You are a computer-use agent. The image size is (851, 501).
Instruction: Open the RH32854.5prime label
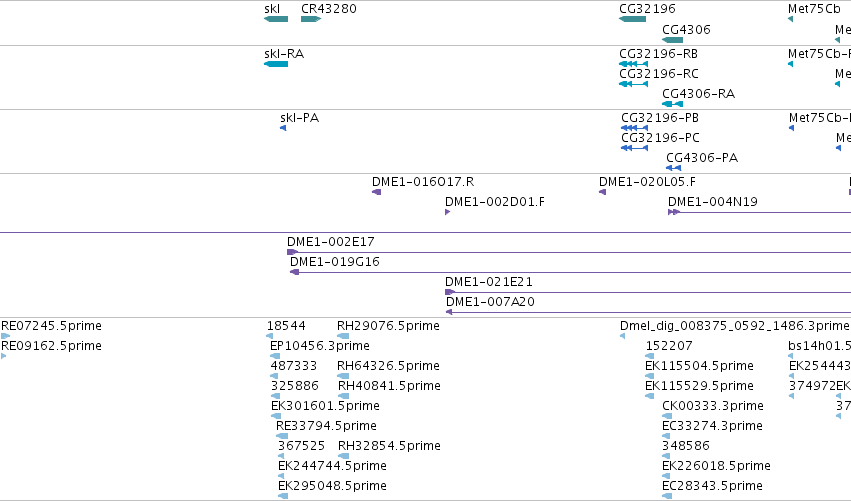pos(389,446)
